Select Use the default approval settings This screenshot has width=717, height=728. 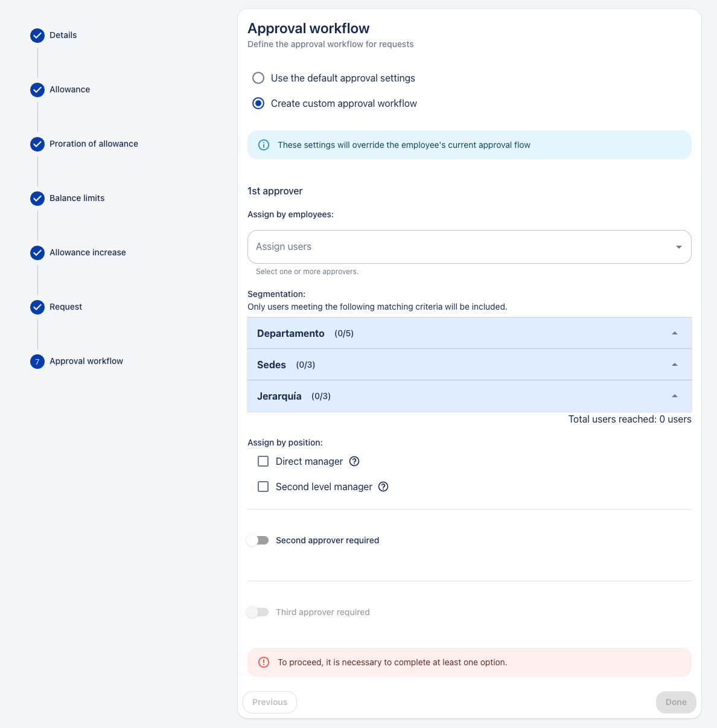[258, 78]
